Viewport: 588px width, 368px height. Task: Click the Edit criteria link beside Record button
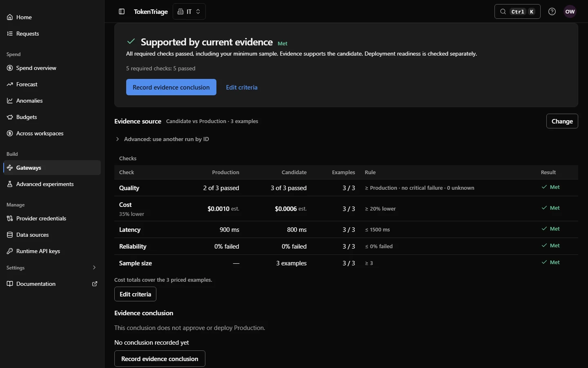242,88
